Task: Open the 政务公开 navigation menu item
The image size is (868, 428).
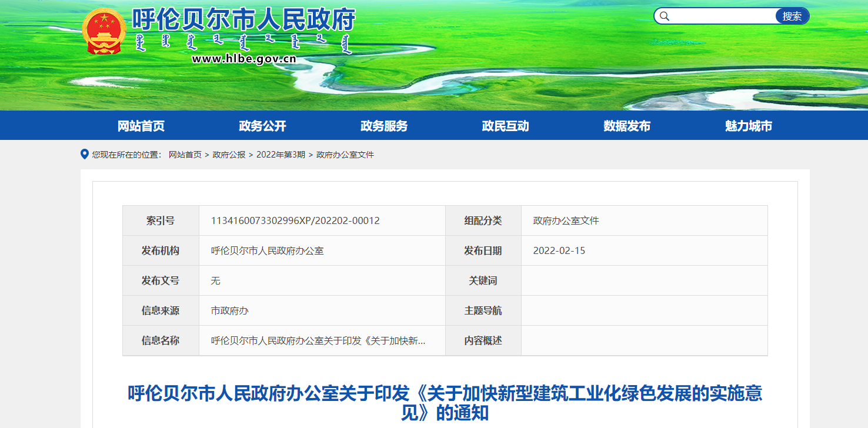Action: [262, 126]
